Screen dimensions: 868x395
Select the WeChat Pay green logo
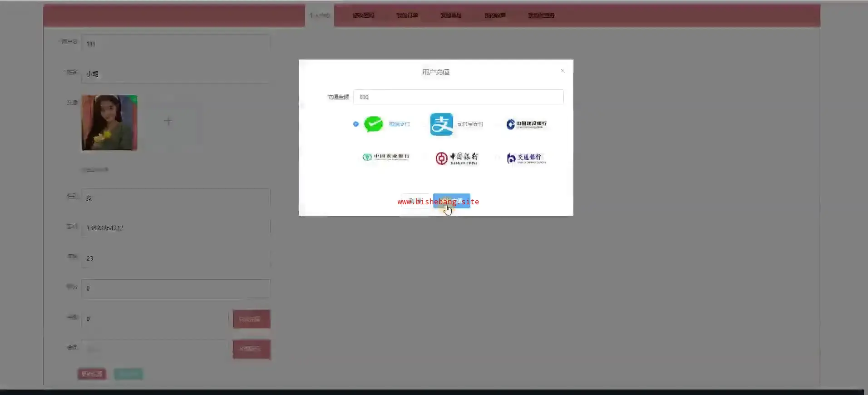pyautogui.click(x=374, y=124)
